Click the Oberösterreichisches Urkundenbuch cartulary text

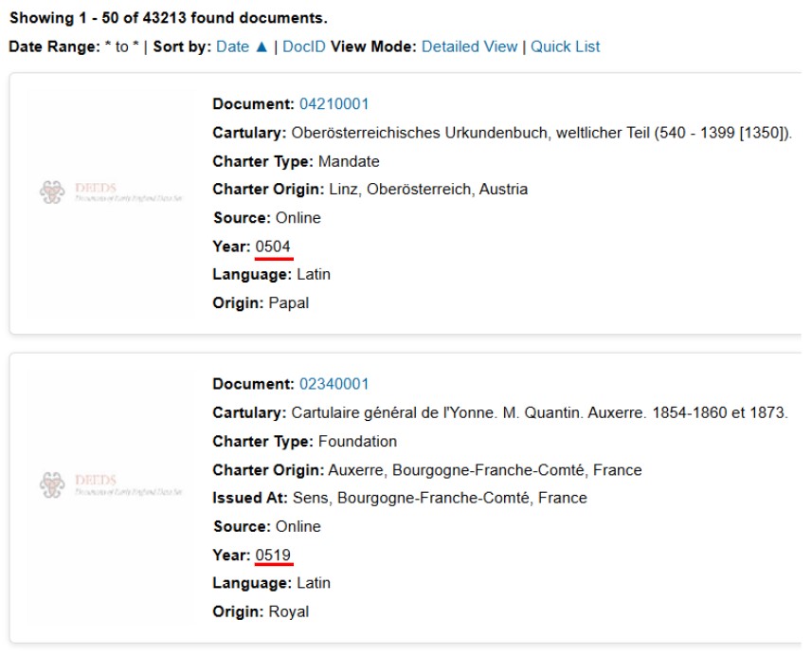click(541, 133)
